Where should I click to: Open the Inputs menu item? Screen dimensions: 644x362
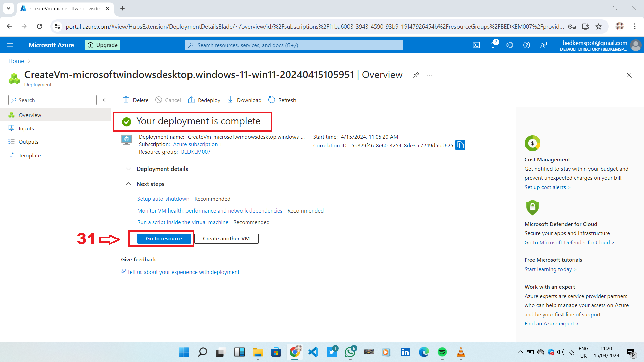click(x=26, y=129)
